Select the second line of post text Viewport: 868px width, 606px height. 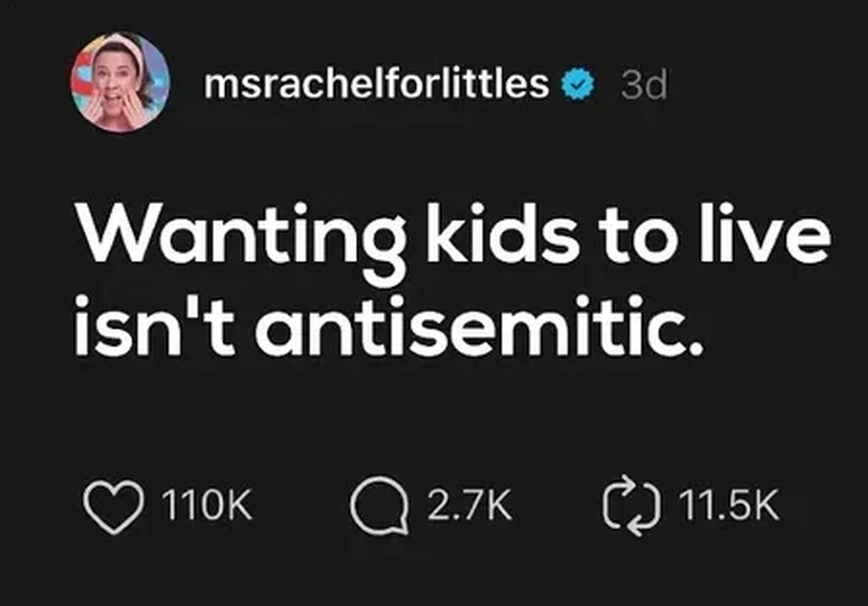(388, 326)
